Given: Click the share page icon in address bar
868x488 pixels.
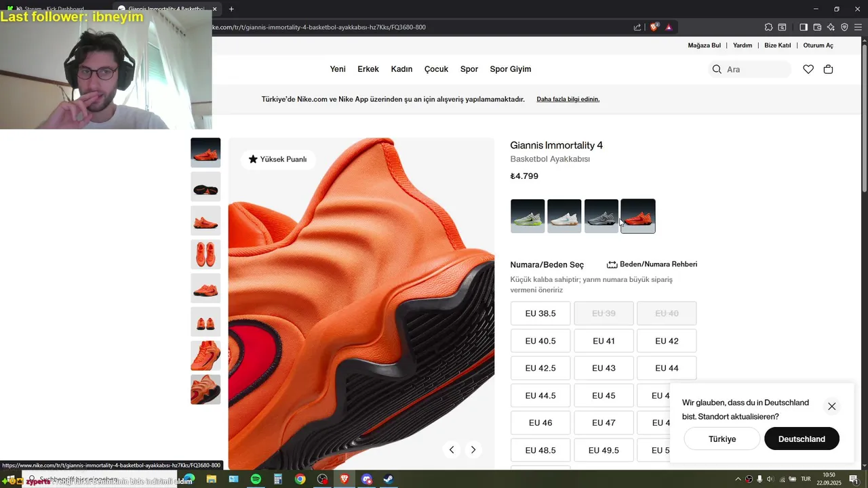Looking at the screenshot, I should (637, 27).
